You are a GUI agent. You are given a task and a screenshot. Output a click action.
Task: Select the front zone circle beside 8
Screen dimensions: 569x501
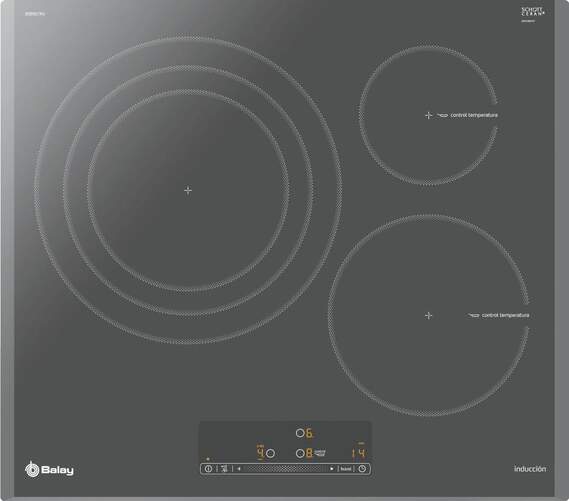[300, 453]
